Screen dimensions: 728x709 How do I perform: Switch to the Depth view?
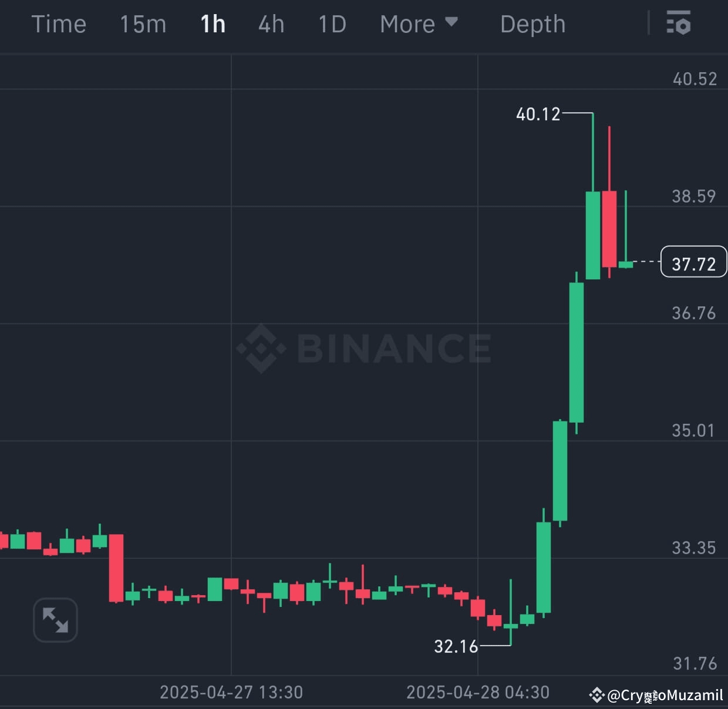(x=532, y=23)
